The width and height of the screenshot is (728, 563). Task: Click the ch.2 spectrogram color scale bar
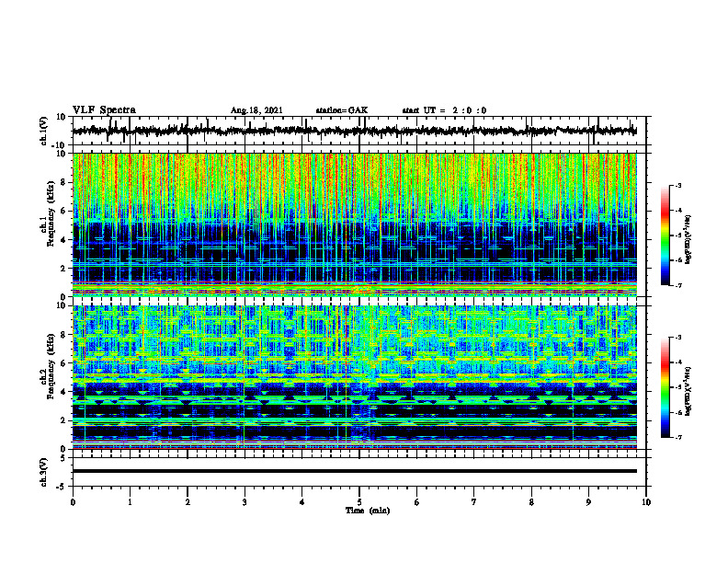(665, 387)
